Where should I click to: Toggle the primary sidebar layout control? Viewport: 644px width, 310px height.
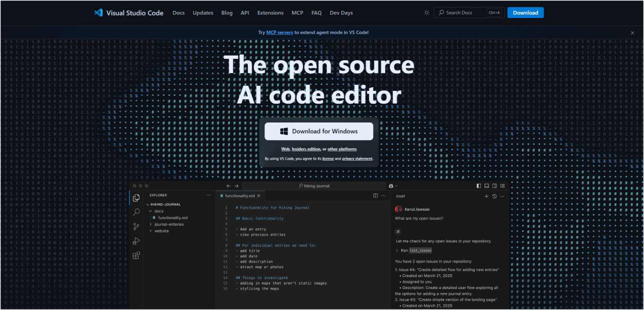(478, 186)
